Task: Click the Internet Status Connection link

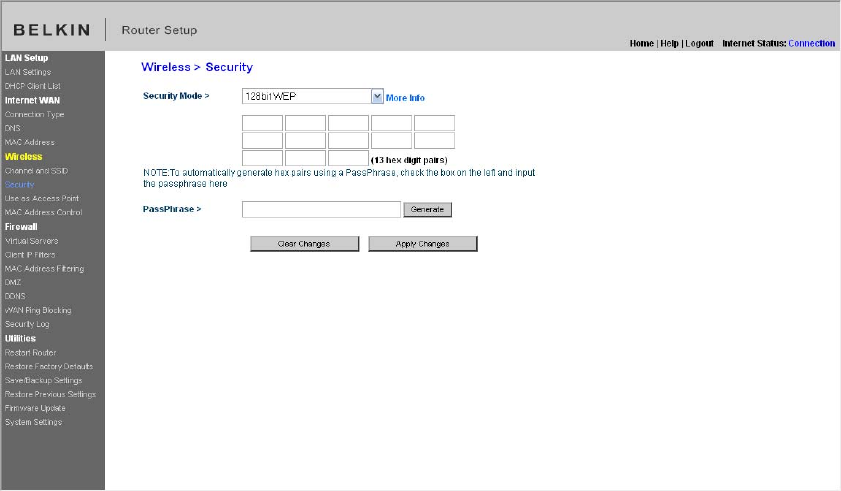Action: point(812,43)
